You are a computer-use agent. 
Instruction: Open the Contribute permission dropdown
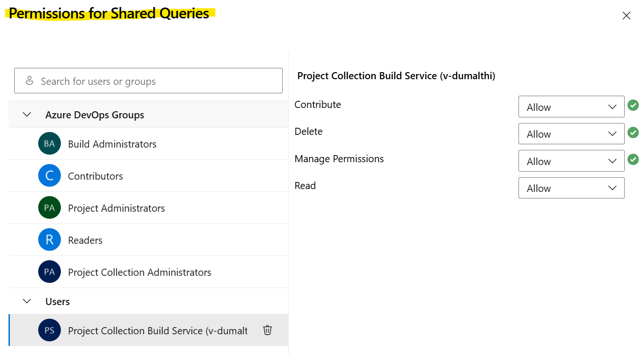(x=571, y=107)
